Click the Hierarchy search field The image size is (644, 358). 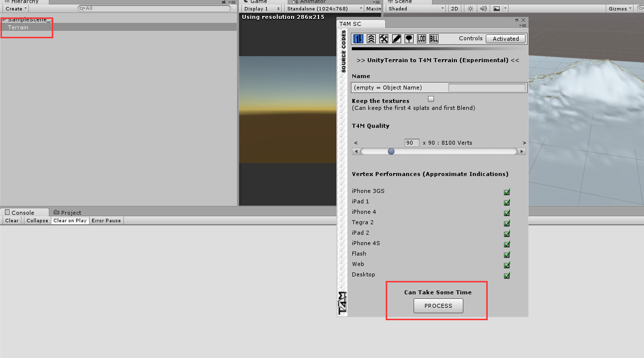coord(154,8)
